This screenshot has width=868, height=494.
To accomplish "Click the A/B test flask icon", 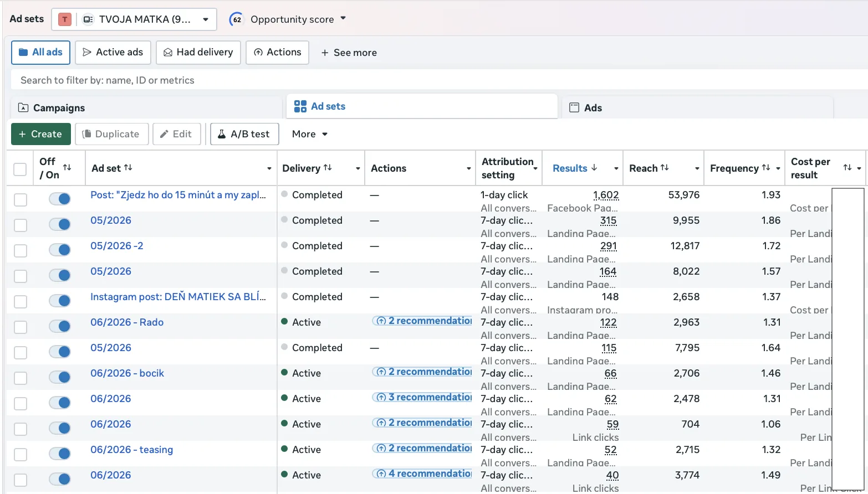I will (222, 134).
